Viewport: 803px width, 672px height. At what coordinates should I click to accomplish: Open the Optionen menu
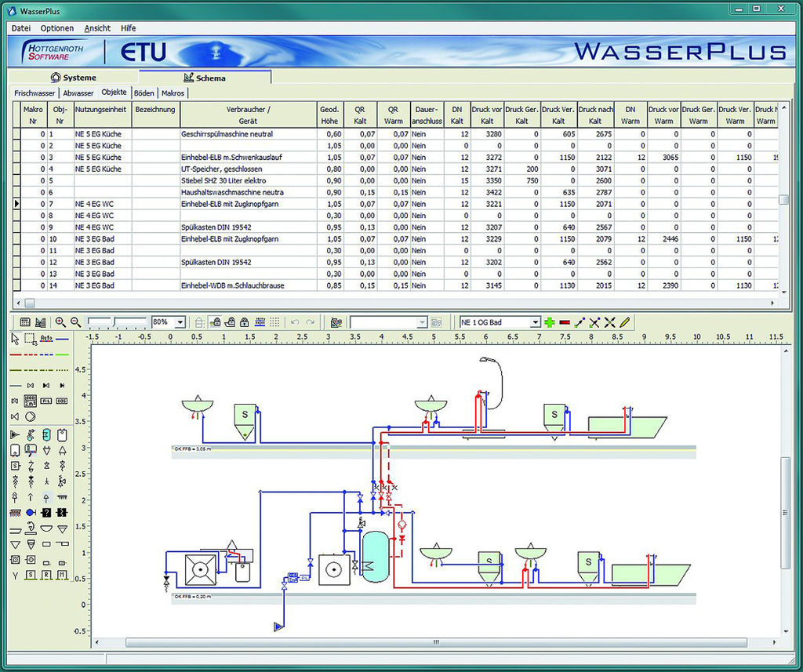tap(57, 28)
